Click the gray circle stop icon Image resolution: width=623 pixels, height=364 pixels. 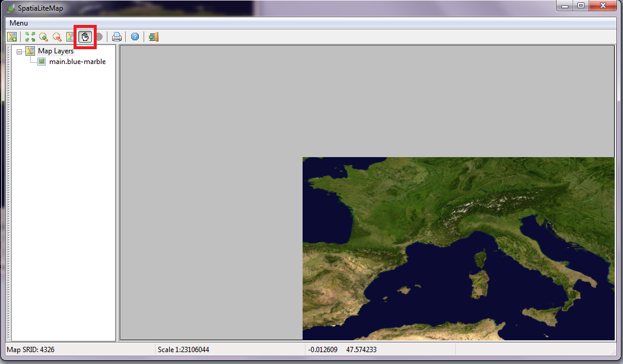[x=99, y=37]
